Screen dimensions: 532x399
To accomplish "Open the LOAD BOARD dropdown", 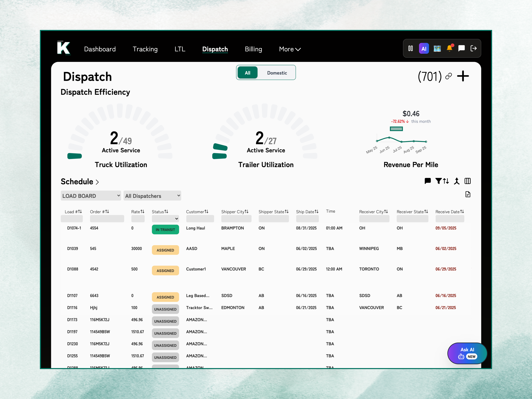I will tap(91, 196).
